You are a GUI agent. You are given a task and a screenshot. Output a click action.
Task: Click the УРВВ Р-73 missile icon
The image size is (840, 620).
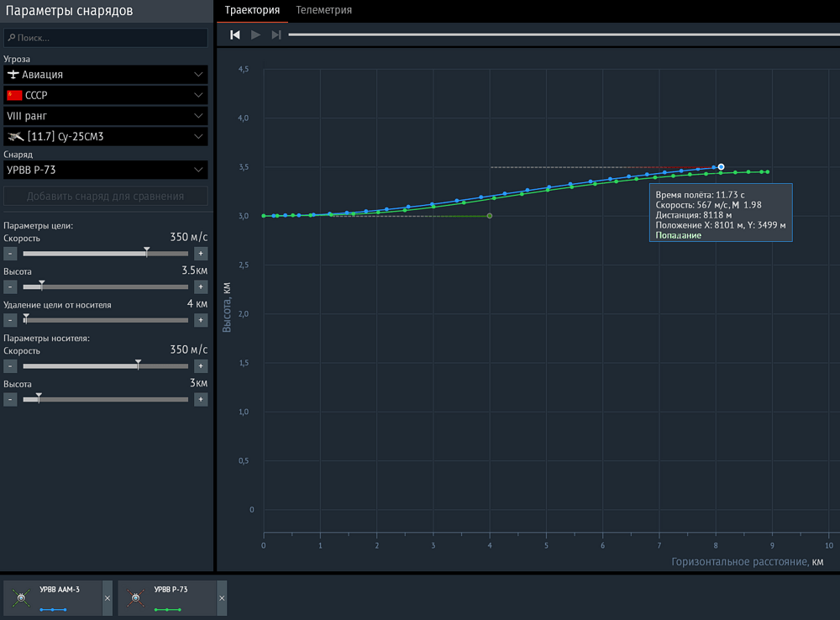tap(135, 597)
